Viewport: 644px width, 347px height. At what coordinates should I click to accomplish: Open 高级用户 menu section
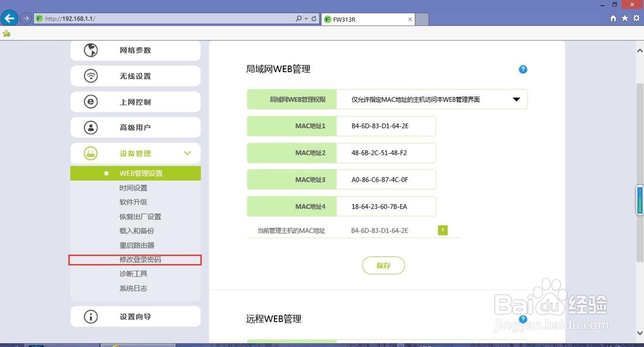[x=135, y=127]
